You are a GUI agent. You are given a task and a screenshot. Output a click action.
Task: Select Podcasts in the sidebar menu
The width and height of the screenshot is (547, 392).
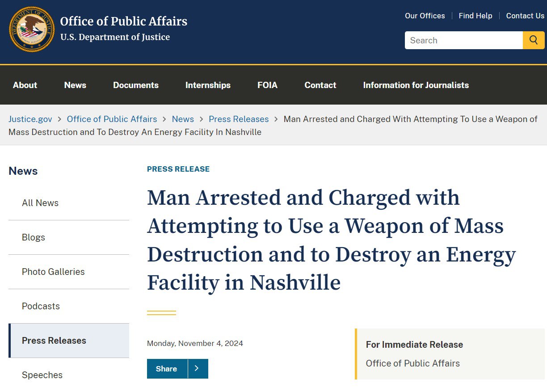click(x=41, y=306)
